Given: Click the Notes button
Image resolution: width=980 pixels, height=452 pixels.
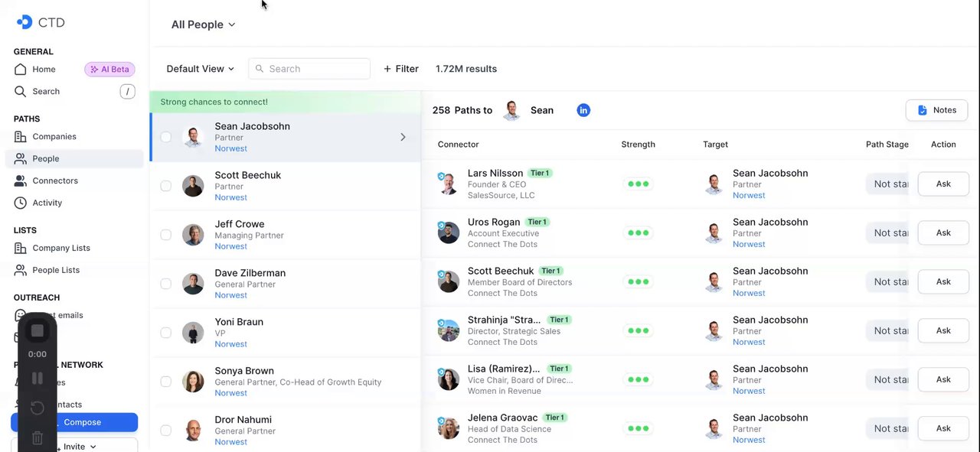Looking at the screenshot, I should coord(936,110).
